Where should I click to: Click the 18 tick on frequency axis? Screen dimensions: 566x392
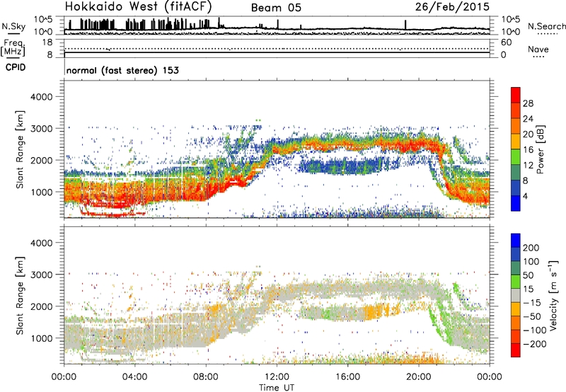pos(47,42)
